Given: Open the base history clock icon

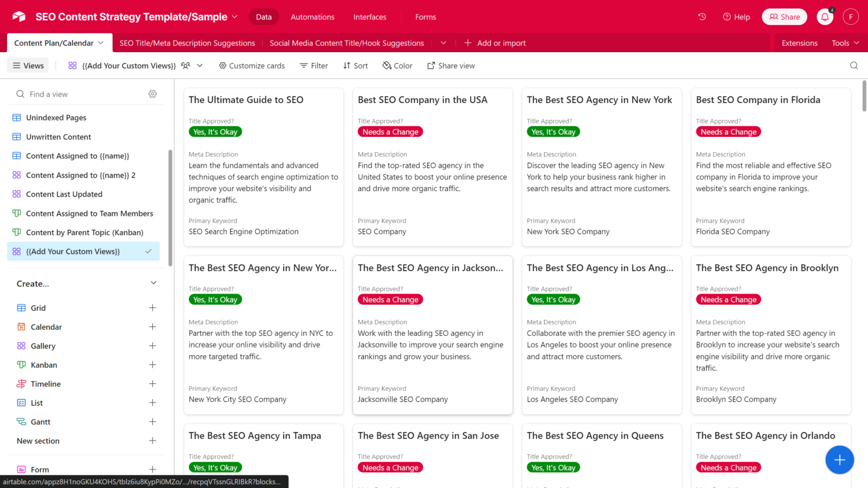Looking at the screenshot, I should pos(702,17).
